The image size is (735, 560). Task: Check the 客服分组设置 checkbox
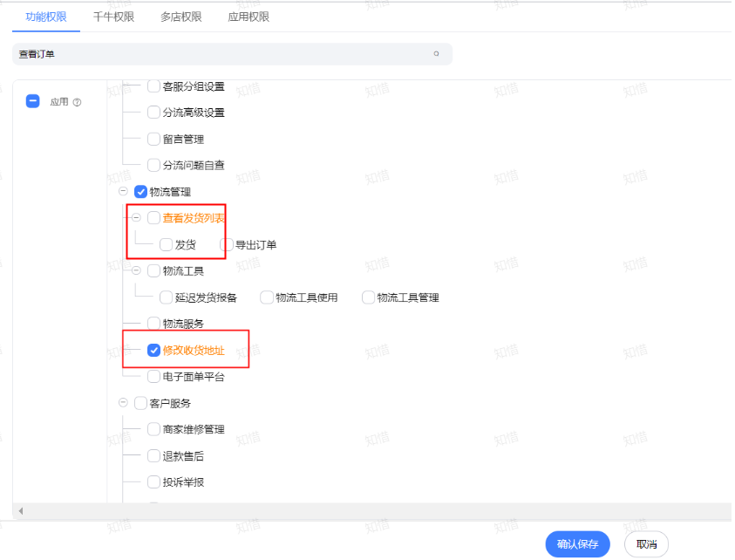coord(153,86)
